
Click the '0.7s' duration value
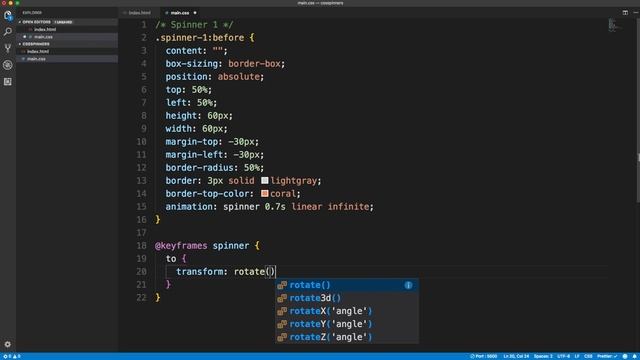[275, 207]
